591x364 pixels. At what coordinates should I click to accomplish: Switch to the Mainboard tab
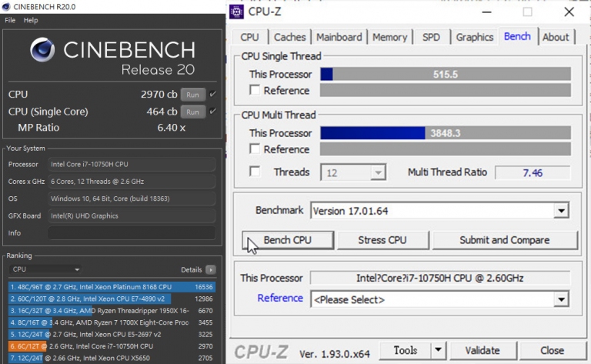coord(339,37)
